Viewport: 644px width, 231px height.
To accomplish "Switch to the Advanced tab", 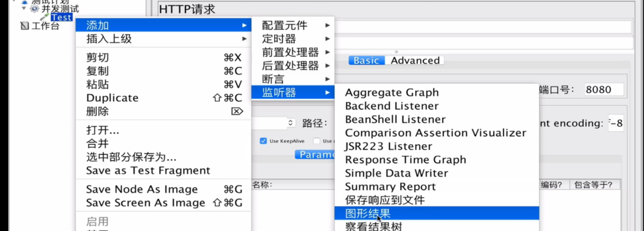I will pyautogui.click(x=415, y=60).
